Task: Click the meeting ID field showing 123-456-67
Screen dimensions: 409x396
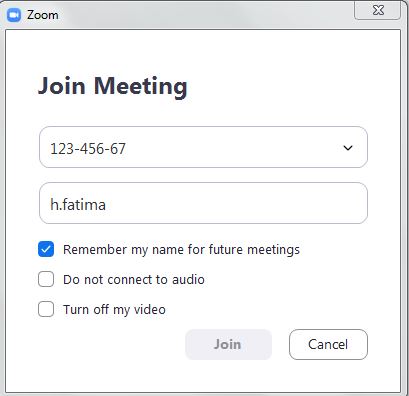Action: [203, 147]
